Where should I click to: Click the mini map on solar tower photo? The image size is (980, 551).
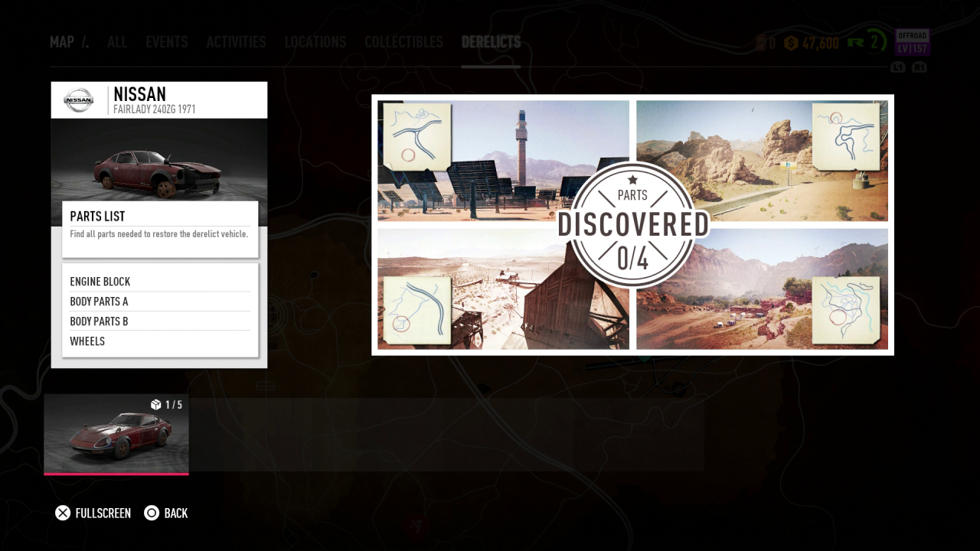coord(416,136)
